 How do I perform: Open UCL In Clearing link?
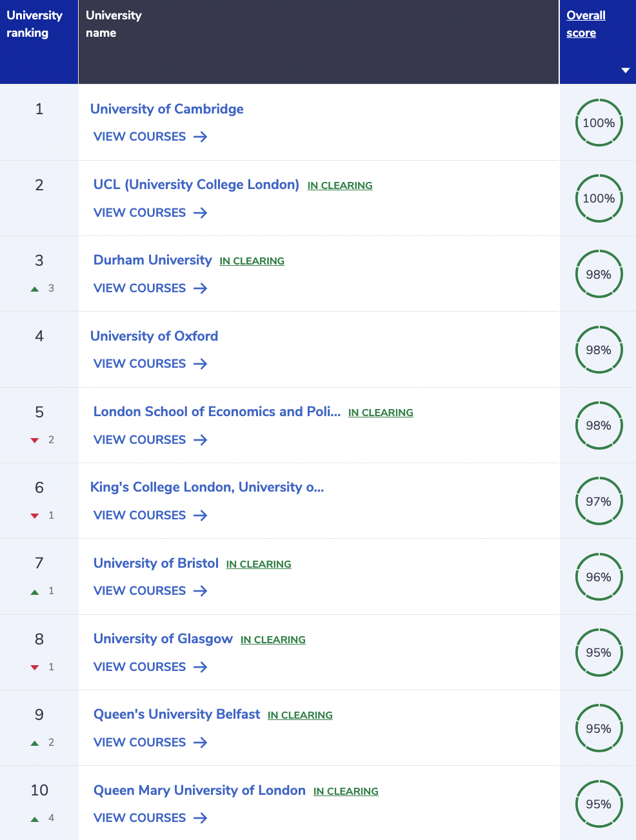[x=340, y=186]
